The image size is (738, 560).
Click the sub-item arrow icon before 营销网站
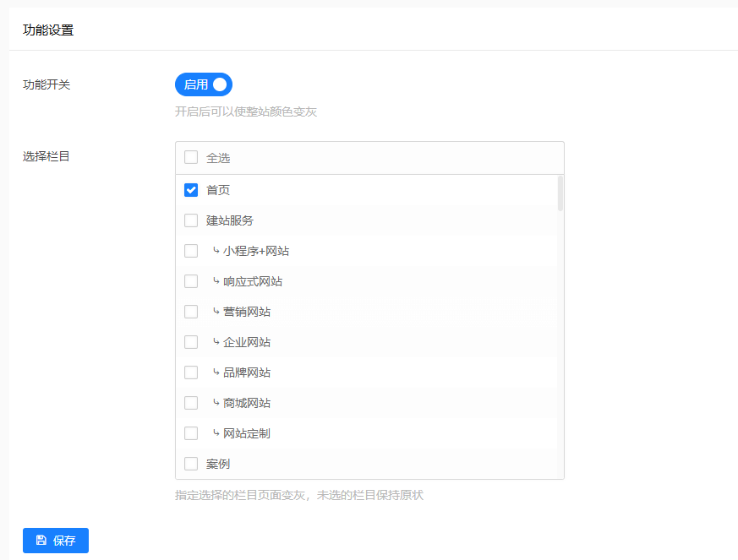pyautogui.click(x=216, y=312)
